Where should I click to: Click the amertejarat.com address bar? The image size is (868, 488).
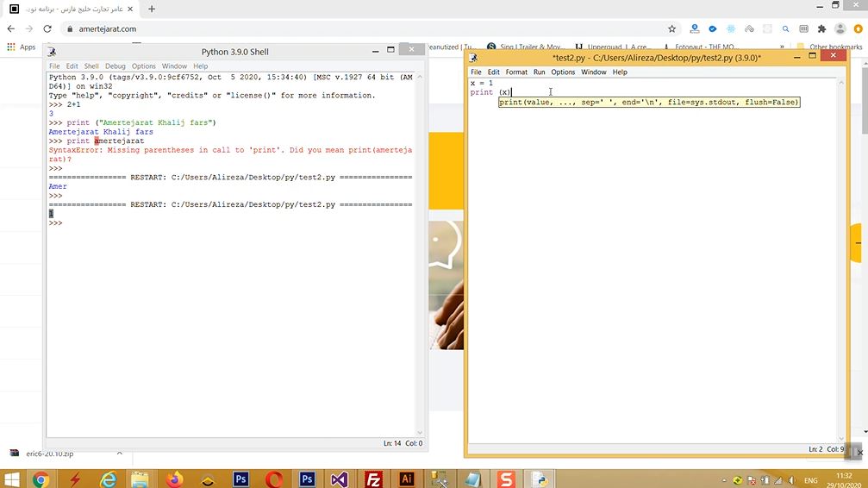[365, 28]
